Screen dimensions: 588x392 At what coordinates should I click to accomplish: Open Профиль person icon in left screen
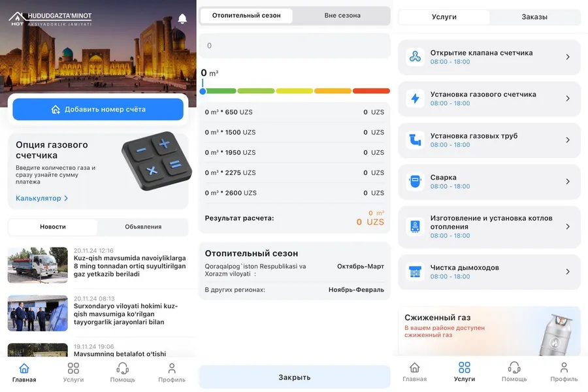coord(172,368)
